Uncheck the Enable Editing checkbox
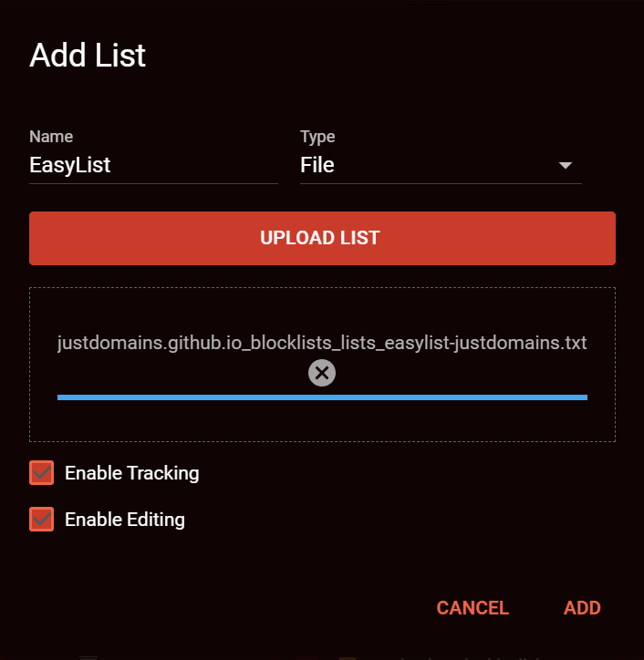This screenshot has height=660, width=644. (x=41, y=519)
